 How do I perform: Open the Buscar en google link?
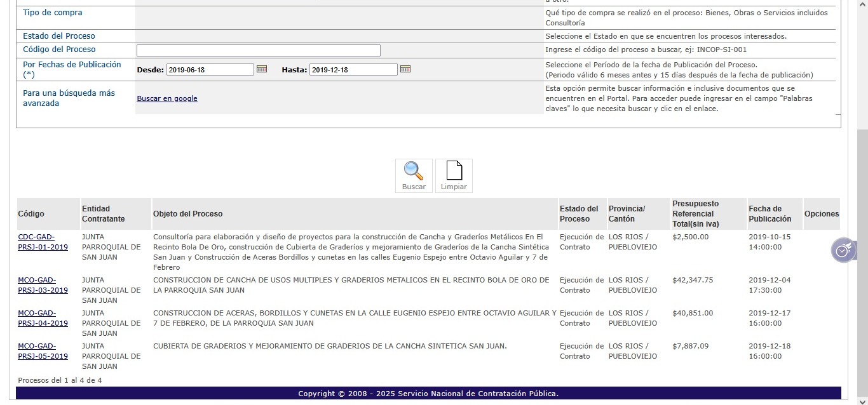167,98
